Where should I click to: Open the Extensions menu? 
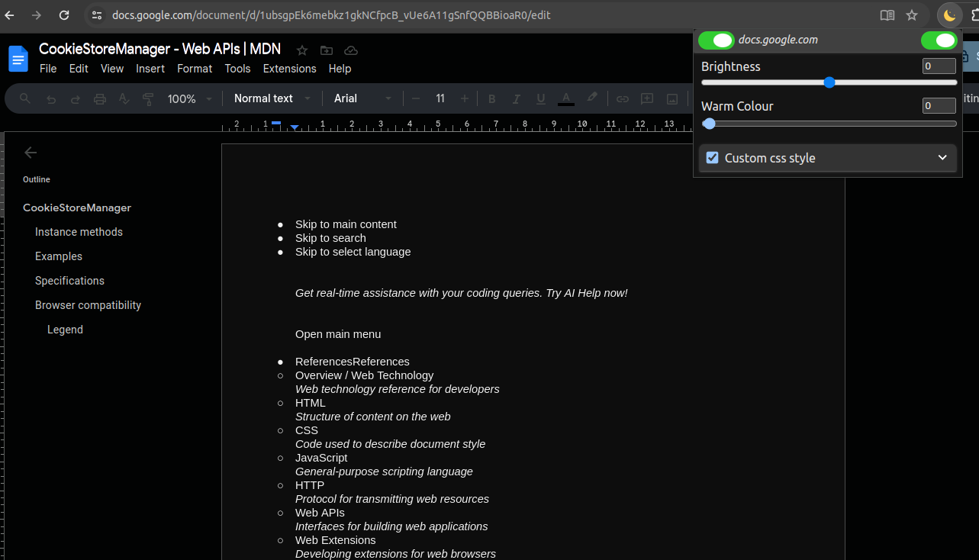coord(289,69)
